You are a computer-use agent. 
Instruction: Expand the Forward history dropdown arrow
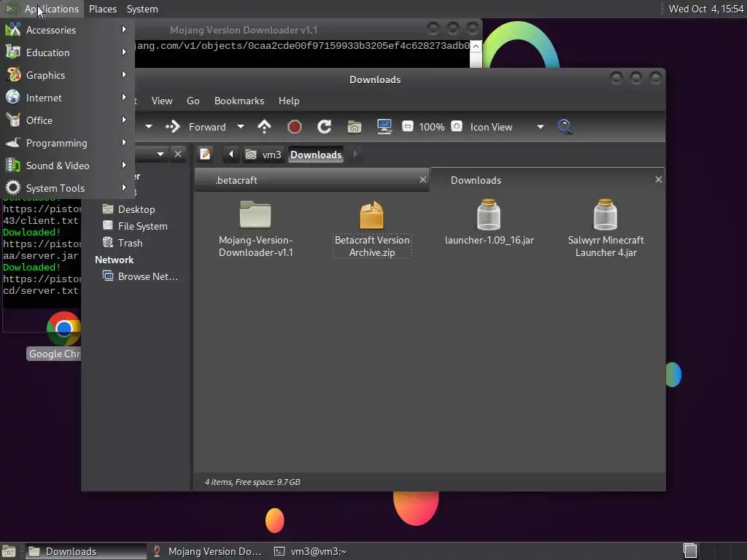click(x=241, y=127)
